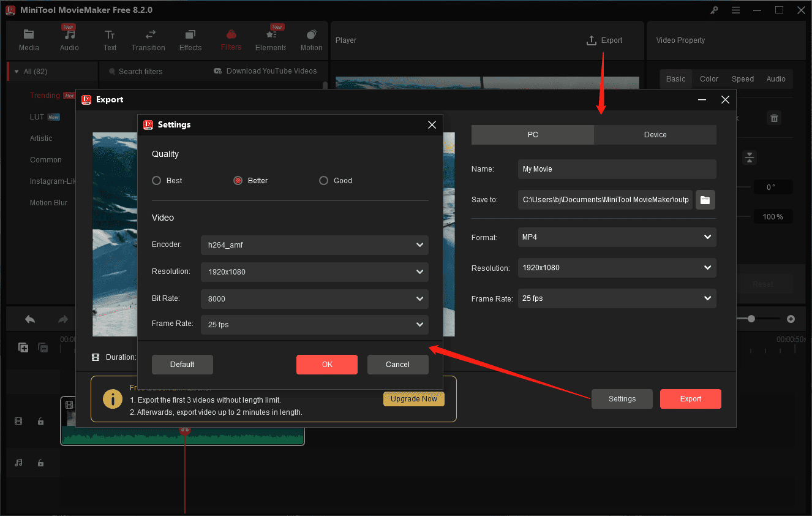Open the Resolution dropdown in Settings dialog
Image resolution: width=812 pixels, height=516 pixels.
tap(315, 272)
